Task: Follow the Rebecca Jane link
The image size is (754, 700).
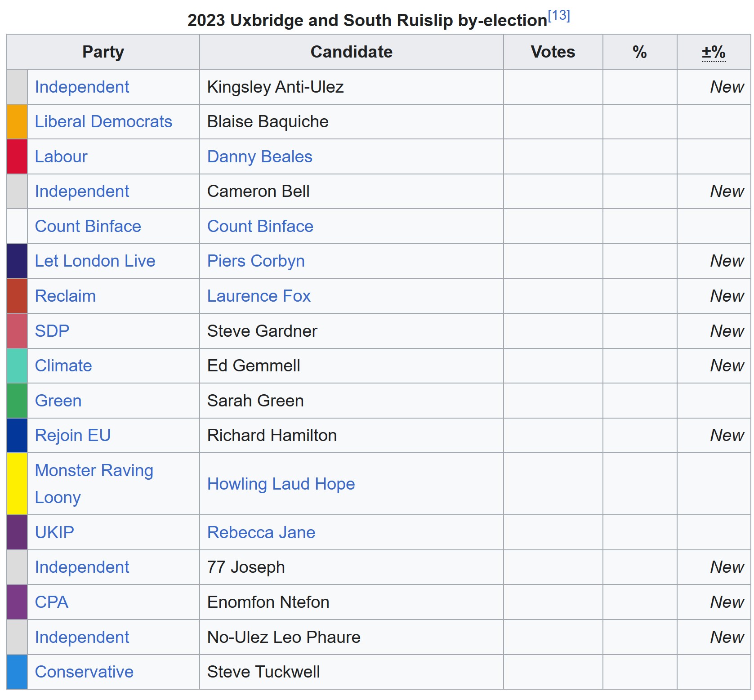Action: 261,533
